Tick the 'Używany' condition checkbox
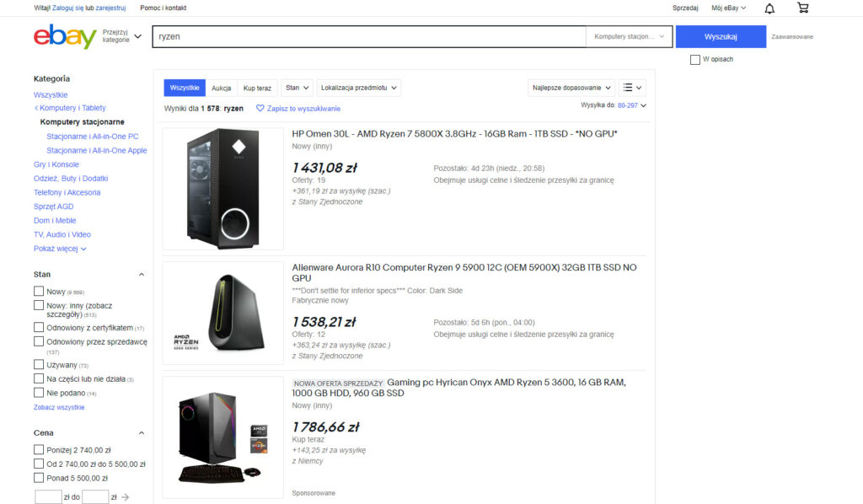863x504 pixels. (39, 365)
